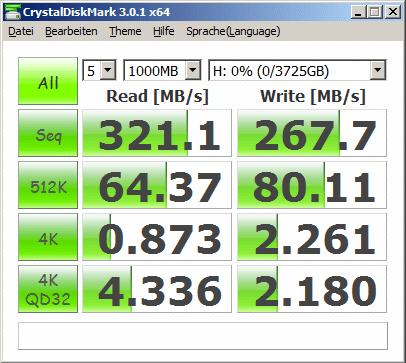Click the 4K QD32 read result 4.336
This screenshot has width=406, height=363.
(x=157, y=289)
